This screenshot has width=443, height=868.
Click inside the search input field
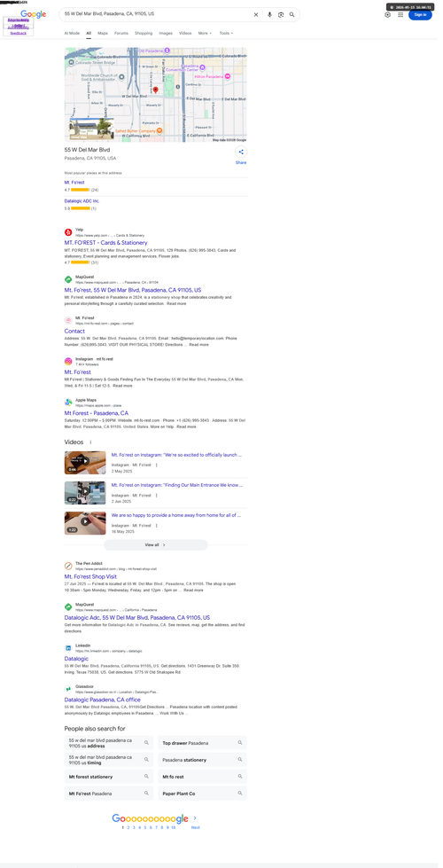pyautogui.click(x=157, y=15)
